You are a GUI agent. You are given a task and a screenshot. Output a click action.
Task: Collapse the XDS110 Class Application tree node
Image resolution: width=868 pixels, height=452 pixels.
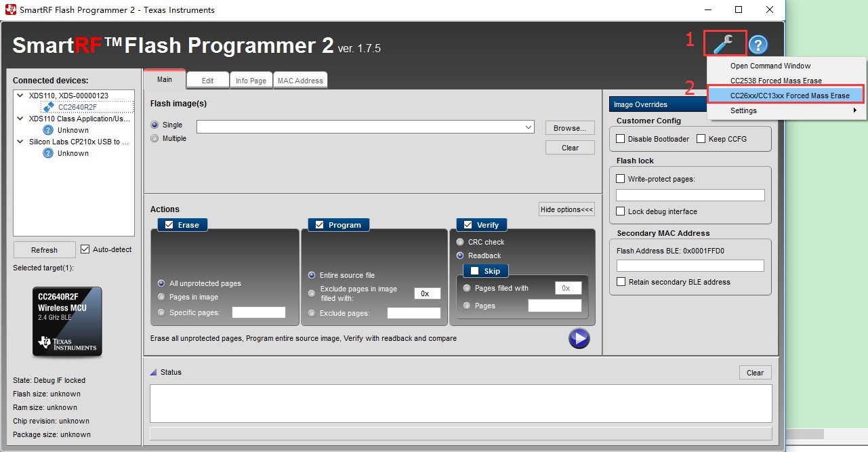(21, 119)
